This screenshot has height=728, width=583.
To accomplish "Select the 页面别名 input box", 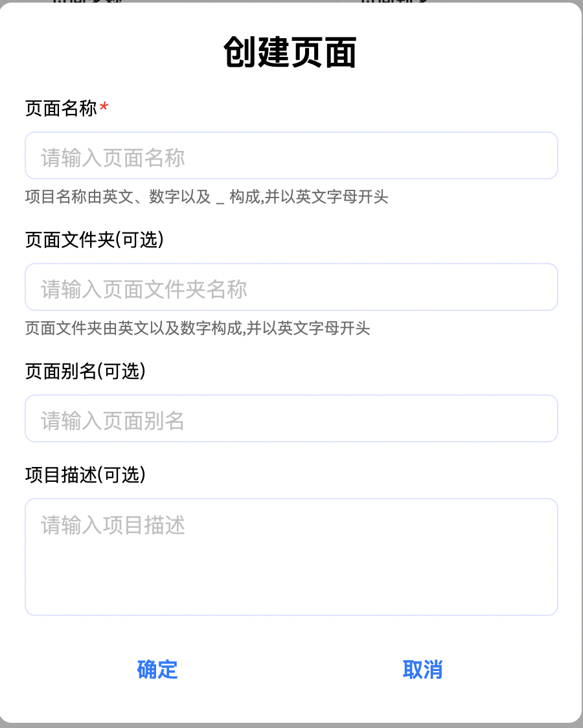I will click(291, 419).
